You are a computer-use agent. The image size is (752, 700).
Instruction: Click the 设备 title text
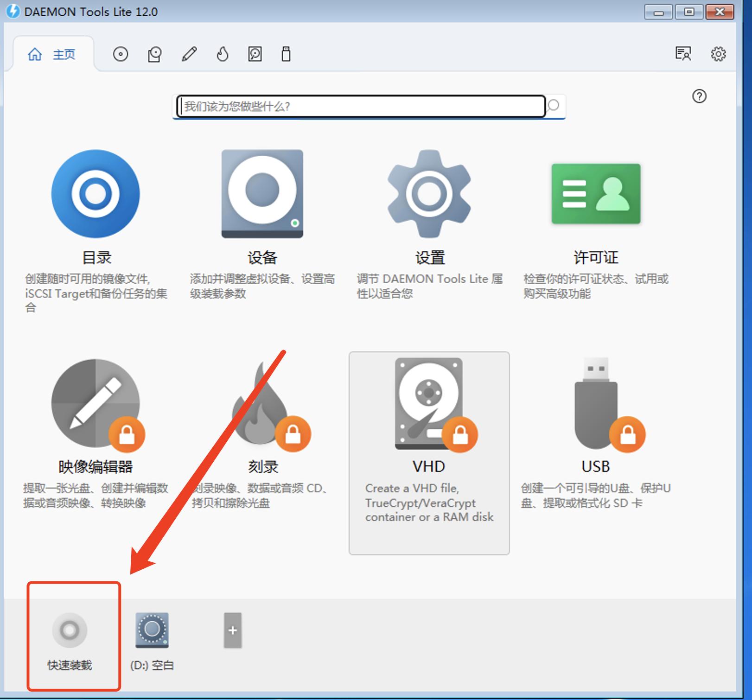click(x=262, y=258)
